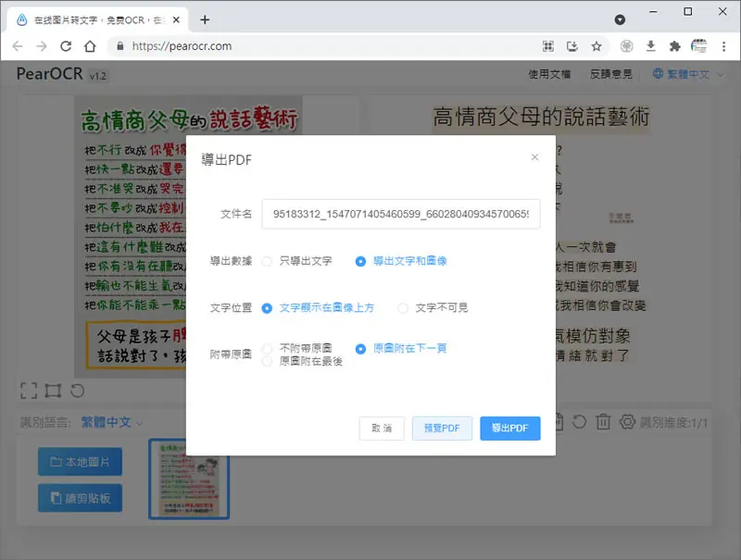Open the browser extensions puzzle icon
The height and width of the screenshot is (560, 741).
point(675,46)
